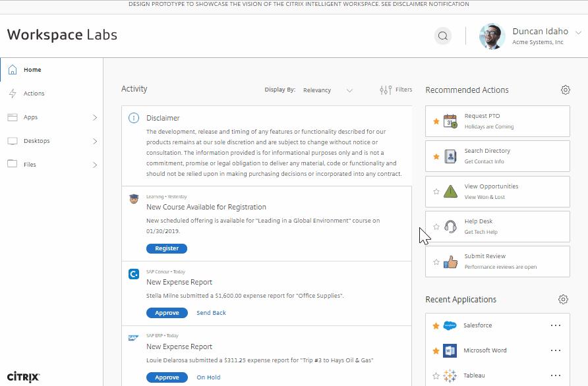Click the Request PTO calendar icon
Image resolution: width=588 pixels, height=386 pixels.
[450, 121]
